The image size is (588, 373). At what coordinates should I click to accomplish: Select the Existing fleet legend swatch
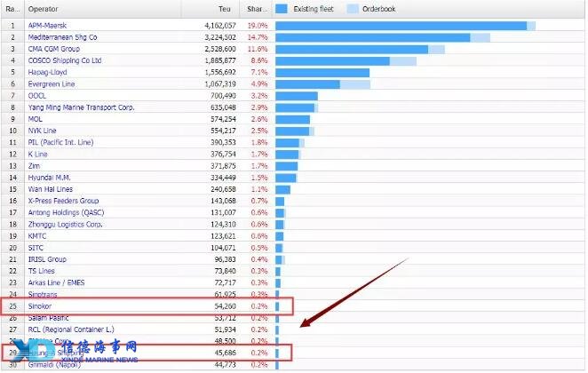click(x=282, y=9)
